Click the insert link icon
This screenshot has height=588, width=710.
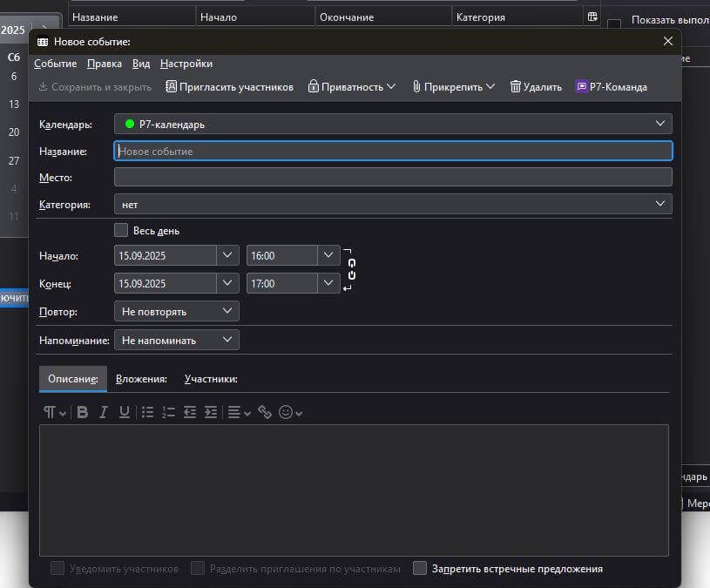(x=265, y=412)
